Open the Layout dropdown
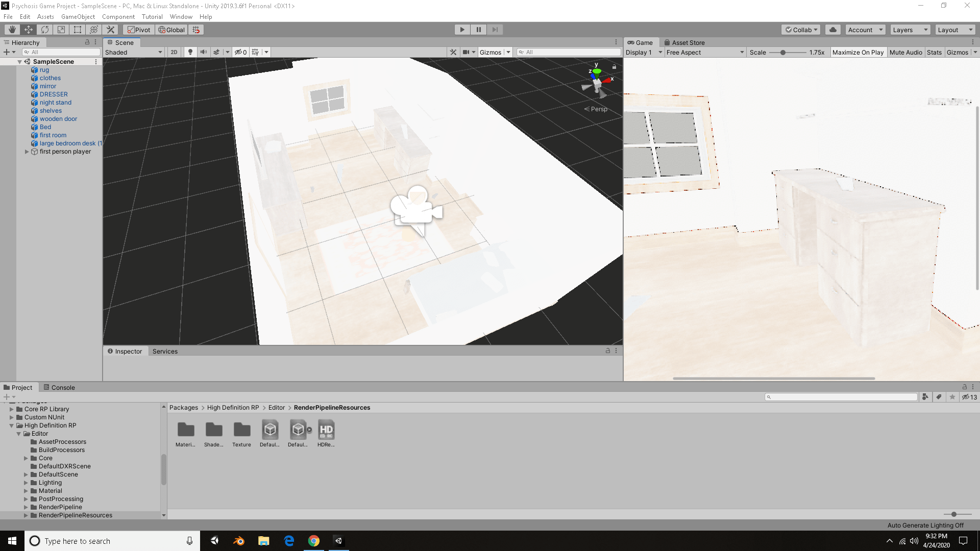980x551 pixels. point(955,30)
